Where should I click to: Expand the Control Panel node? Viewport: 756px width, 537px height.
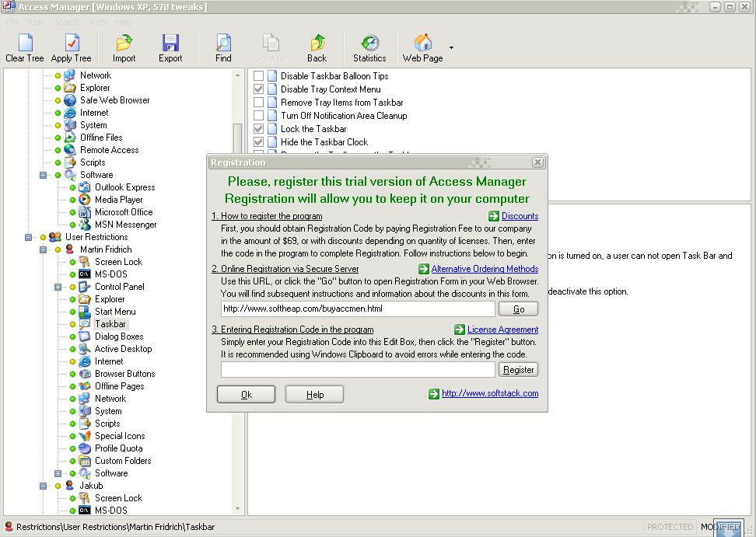58,287
